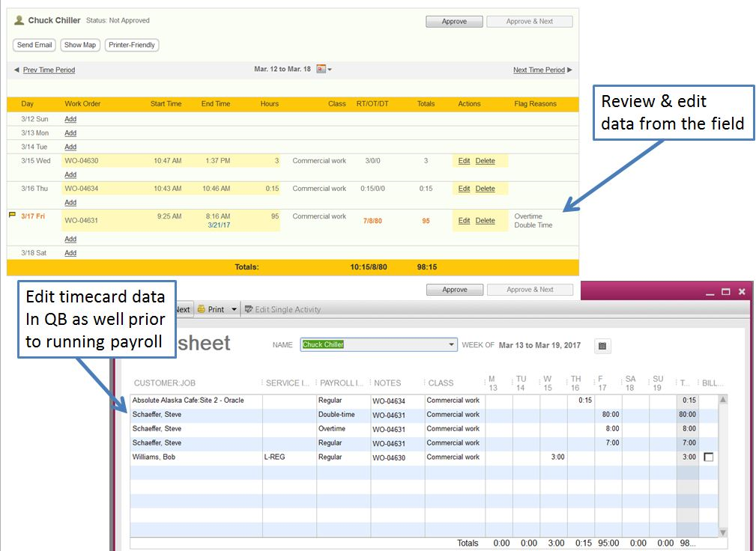Open the calendar date picker icon
The width and height of the screenshot is (756, 551).
click(321, 70)
